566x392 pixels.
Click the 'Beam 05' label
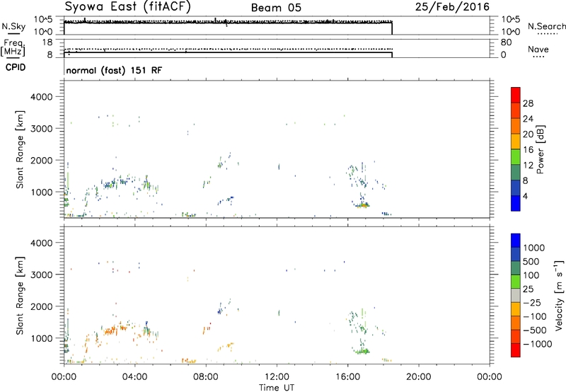(276, 8)
